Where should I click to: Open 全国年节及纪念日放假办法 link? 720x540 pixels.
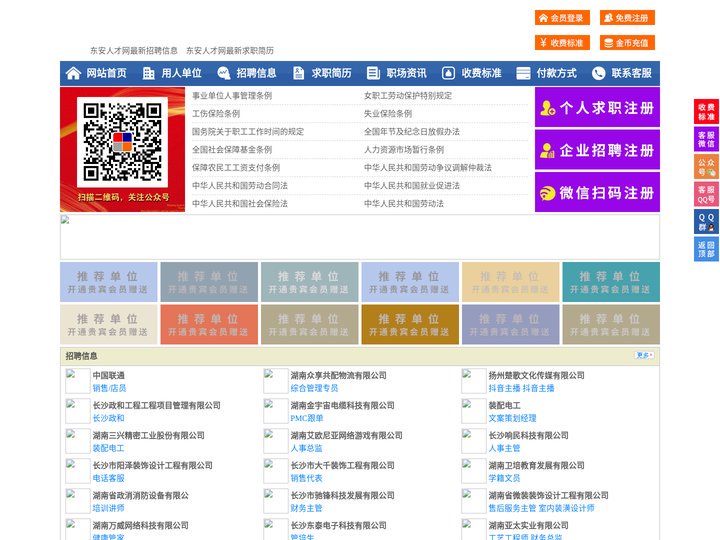coord(412,131)
